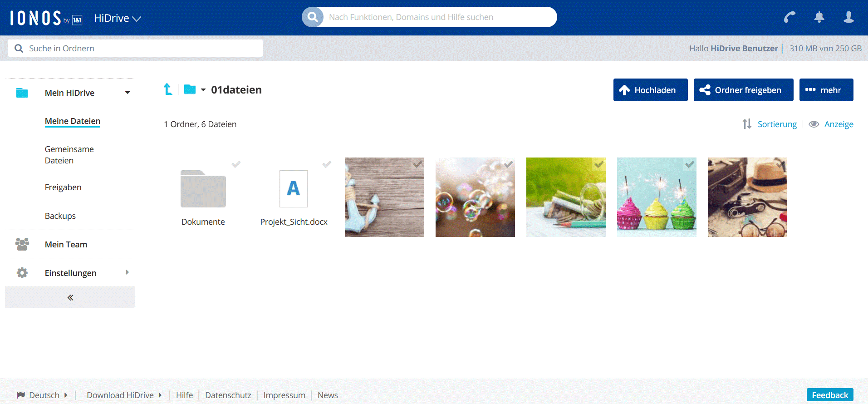Open the Dokumente folder
The image size is (868, 404).
(203, 189)
